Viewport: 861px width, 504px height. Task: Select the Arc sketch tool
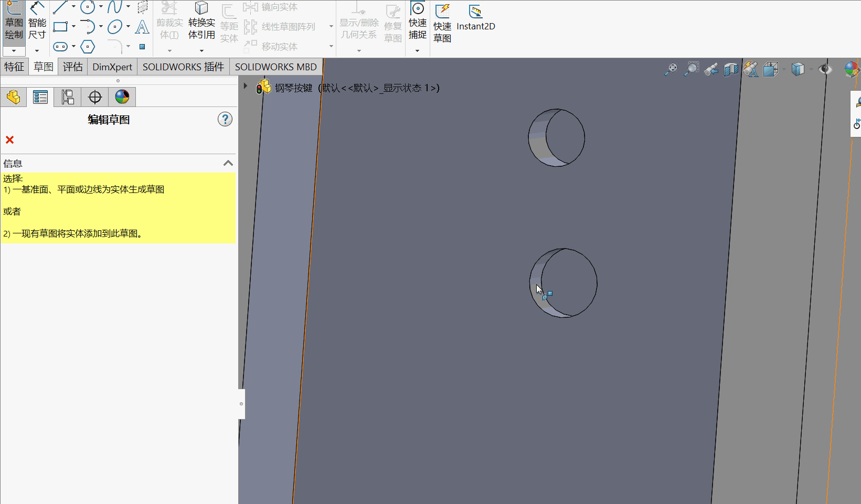(x=88, y=27)
